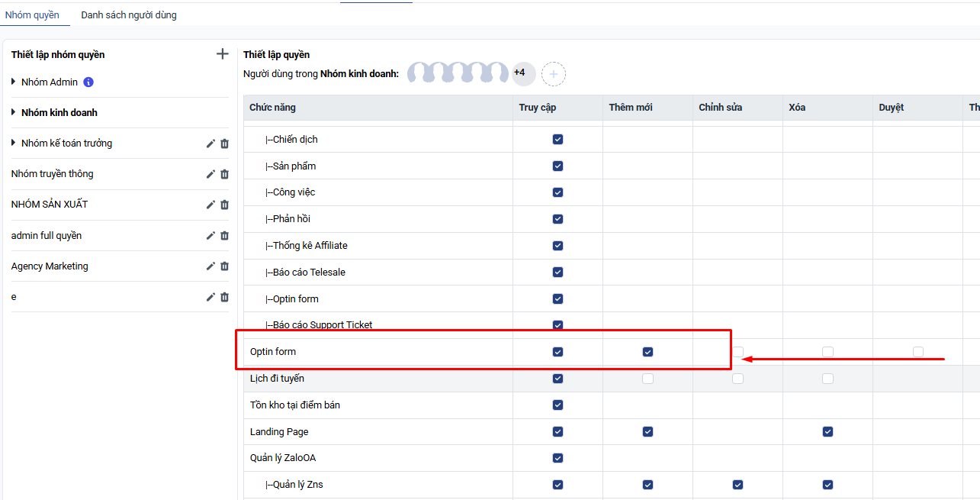Edit the NHÓM SẢN XUẤT group
The height and width of the screenshot is (500, 980).
[x=210, y=205]
